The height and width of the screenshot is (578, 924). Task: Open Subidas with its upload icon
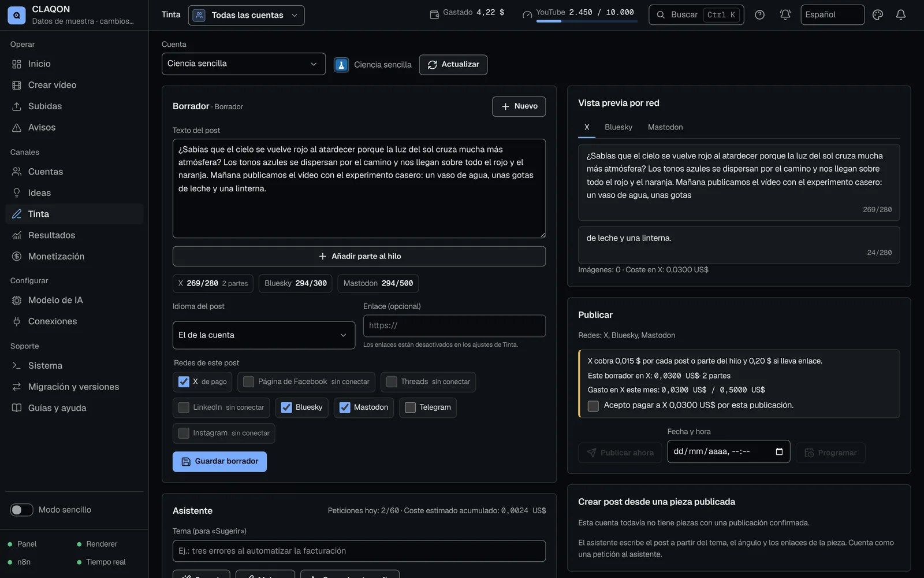(x=17, y=106)
